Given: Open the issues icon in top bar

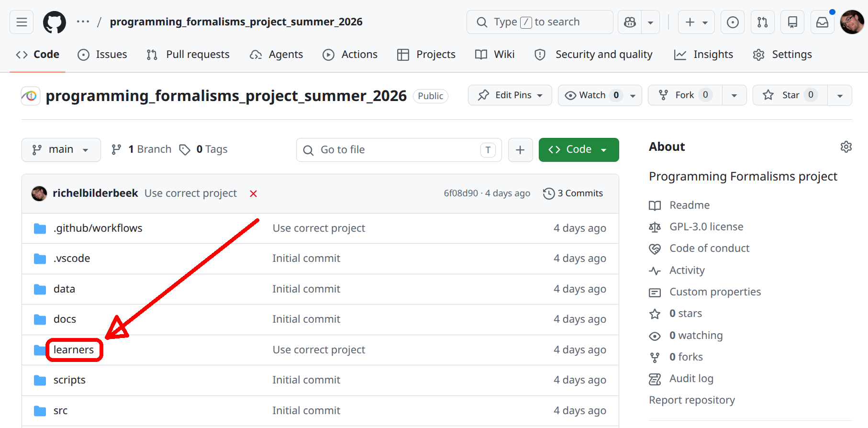Looking at the screenshot, I should pyautogui.click(x=732, y=22).
